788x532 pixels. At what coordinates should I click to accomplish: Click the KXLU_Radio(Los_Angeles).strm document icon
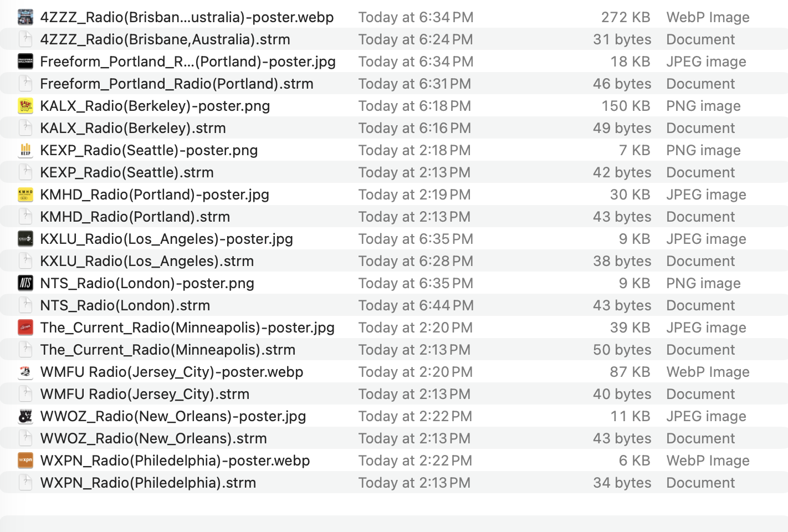25,261
